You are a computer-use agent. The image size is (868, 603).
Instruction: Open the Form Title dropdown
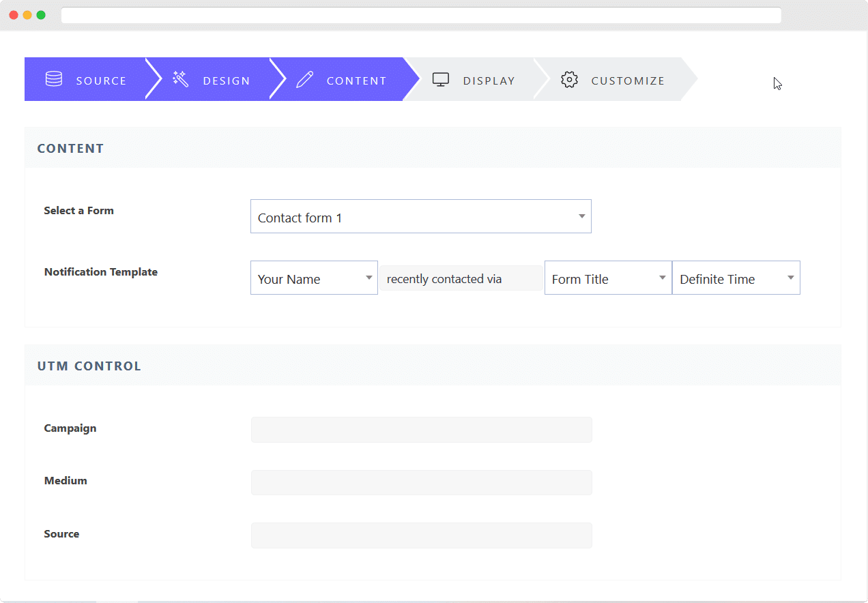click(608, 278)
